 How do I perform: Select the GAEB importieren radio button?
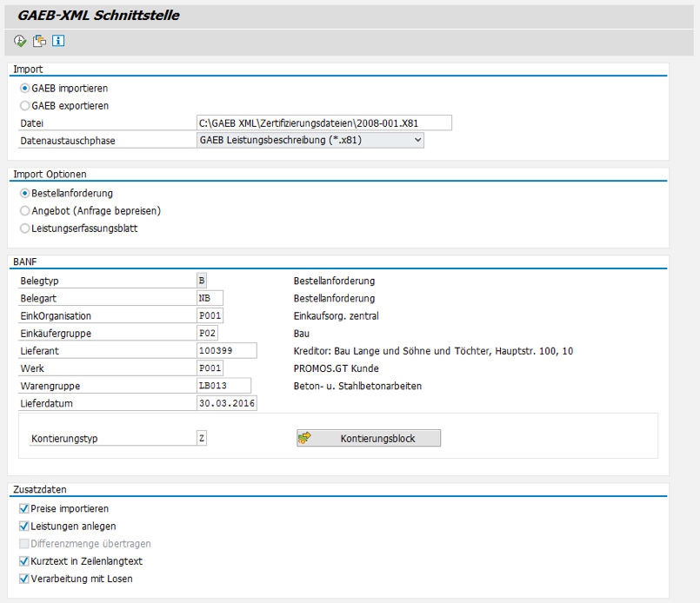click(24, 88)
